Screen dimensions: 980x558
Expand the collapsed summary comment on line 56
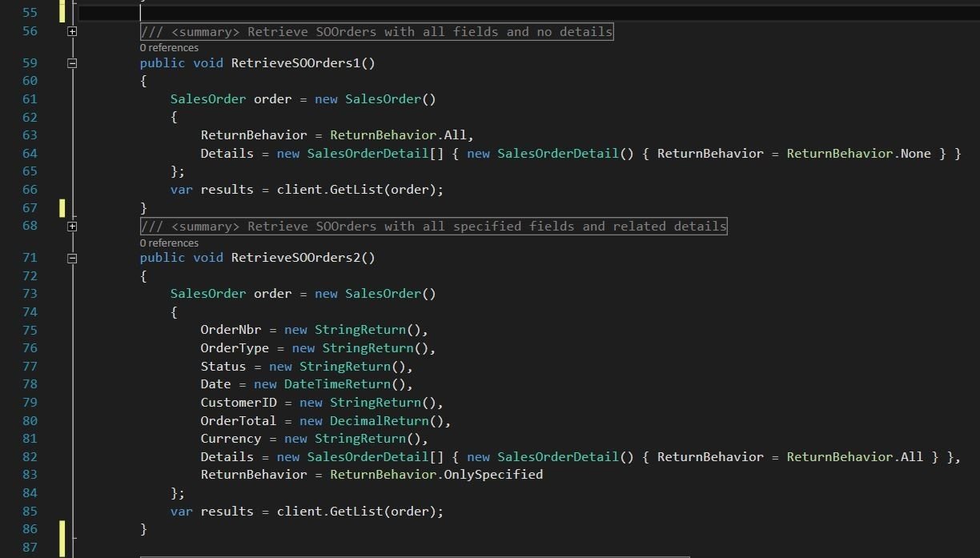[72, 31]
